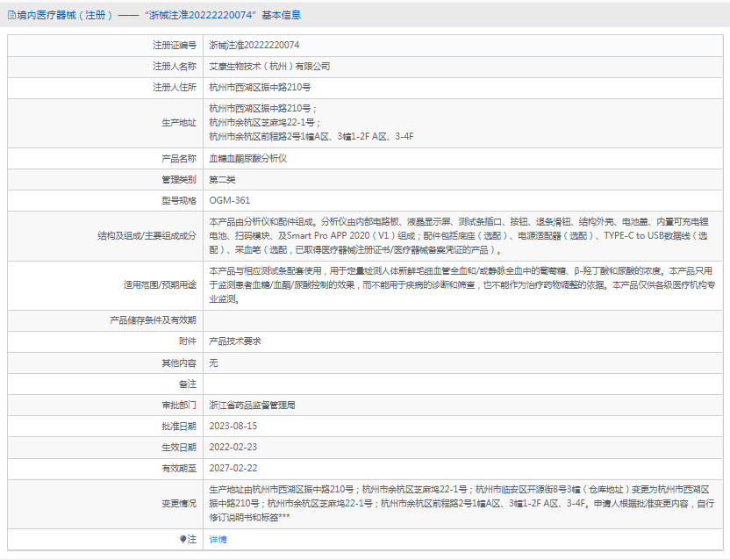730x560 pixels.
Task: Select the 生效日期 label
Action: 179,447
